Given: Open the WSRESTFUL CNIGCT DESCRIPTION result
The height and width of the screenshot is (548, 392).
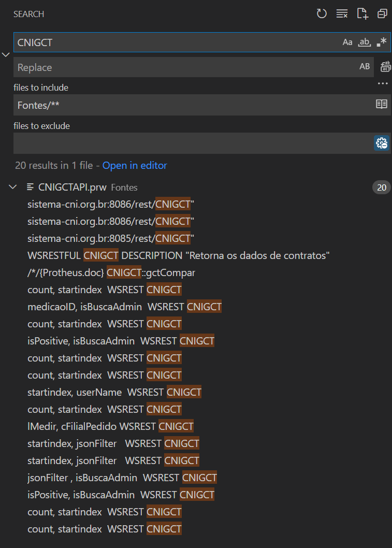Looking at the screenshot, I should (x=179, y=255).
